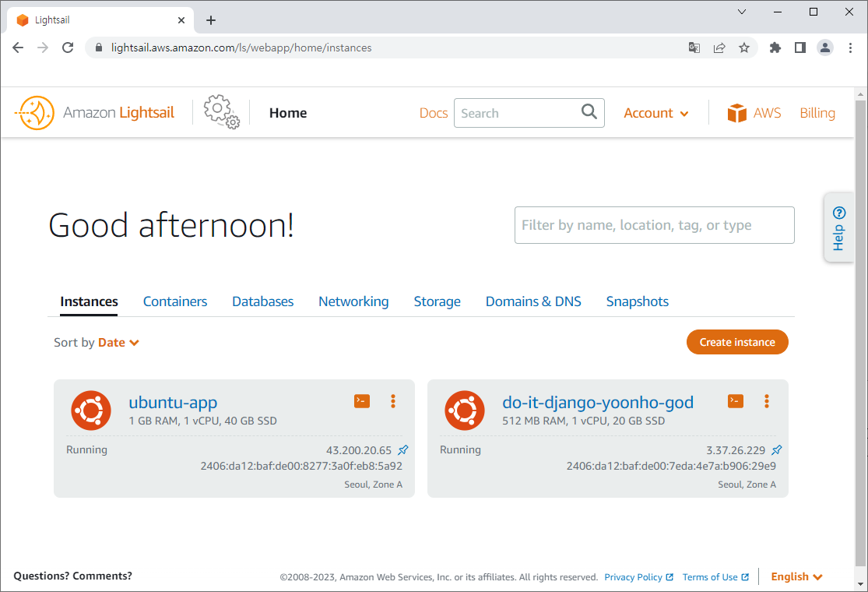Click the Create instance button
This screenshot has width=868, height=592.
tap(737, 342)
